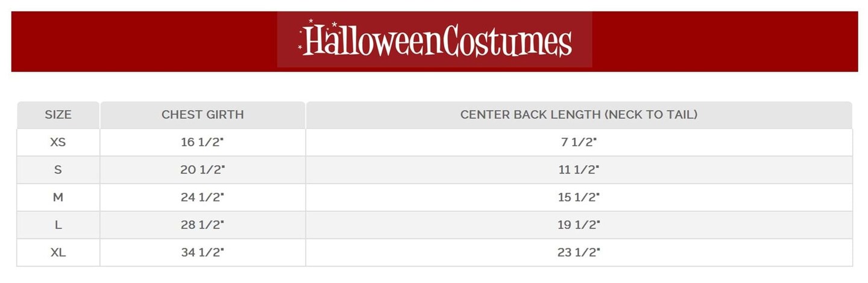Viewport: 868px width, 283px height.
Task: Select the 20 1/2" chest girth cell
Action: pos(203,170)
